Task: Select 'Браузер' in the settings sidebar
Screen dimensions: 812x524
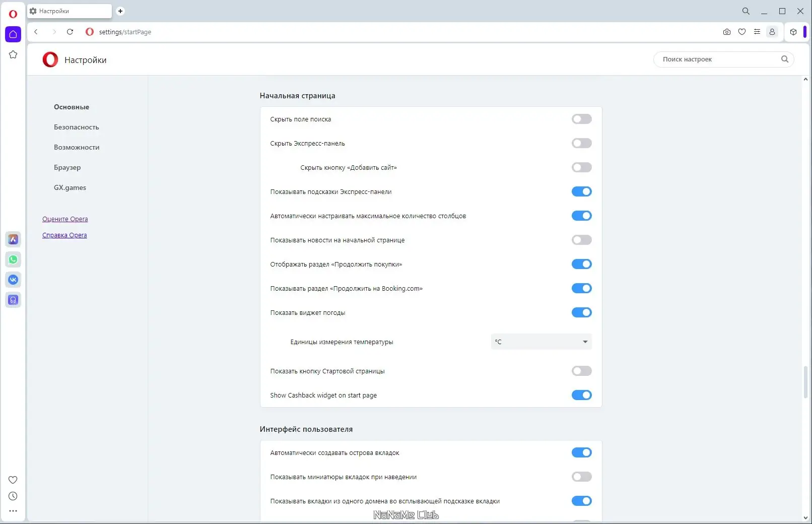Action: pyautogui.click(x=67, y=168)
